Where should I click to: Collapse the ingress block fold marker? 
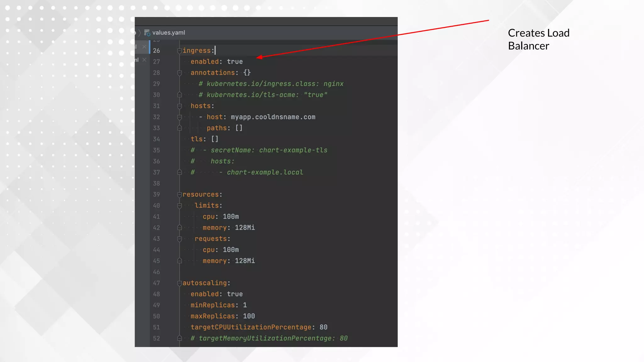coord(180,51)
